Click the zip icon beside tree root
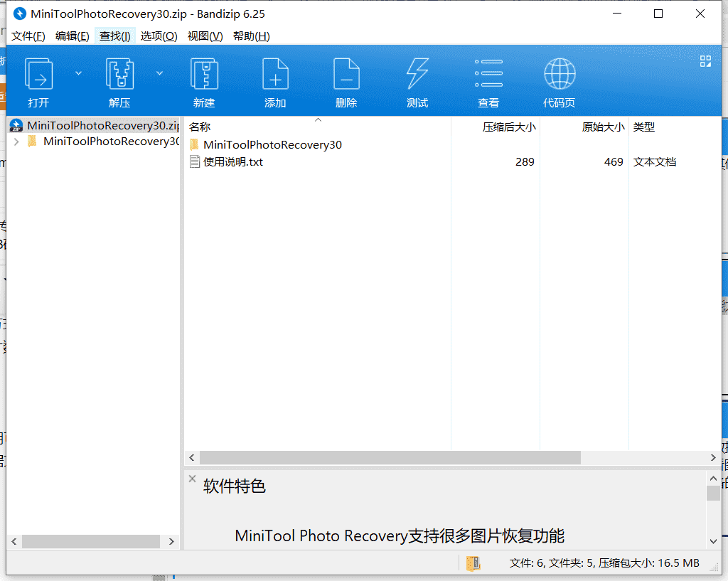Image resolution: width=728 pixels, height=581 pixels. pos(16,125)
